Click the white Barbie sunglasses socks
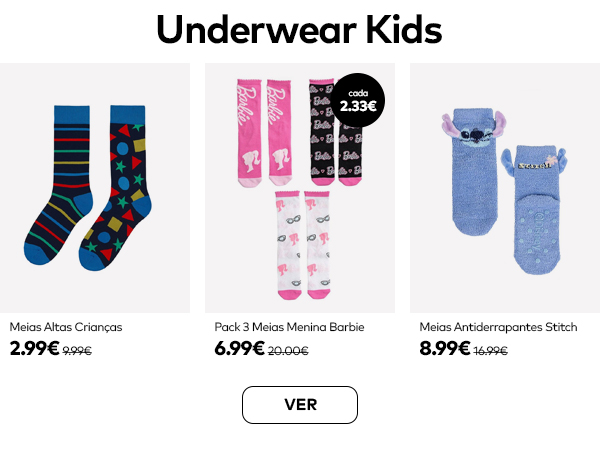Image resolution: width=600 pixels, height=464 pixels. coord(303,245)
